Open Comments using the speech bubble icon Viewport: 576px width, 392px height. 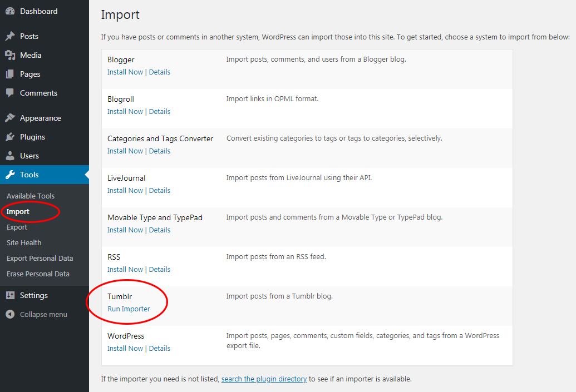(x=10, y=92)
